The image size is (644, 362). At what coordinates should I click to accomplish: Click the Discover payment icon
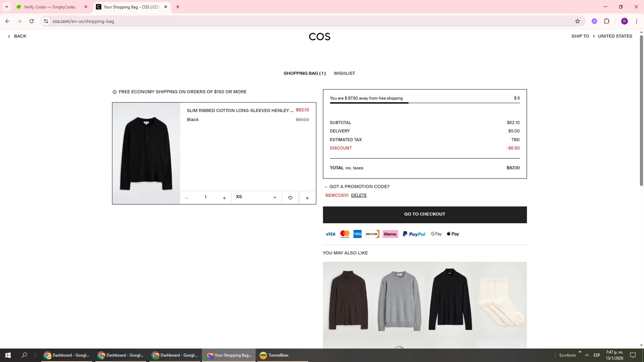[372, 234]
